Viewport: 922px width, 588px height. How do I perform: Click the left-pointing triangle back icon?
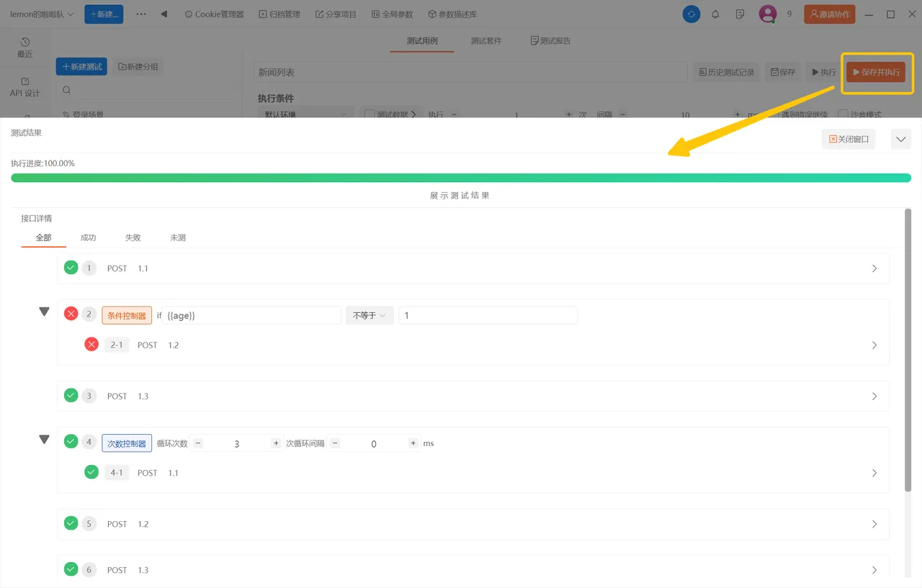[x=164, y=14]
